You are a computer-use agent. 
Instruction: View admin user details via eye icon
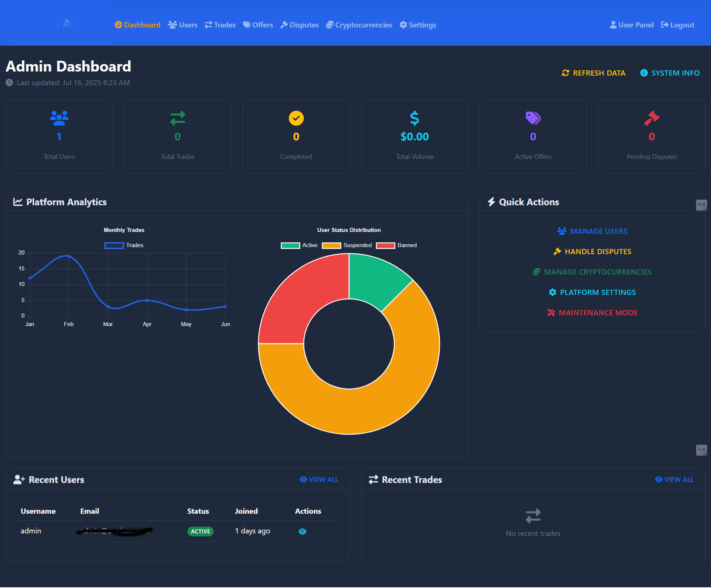tap(302, 531)
